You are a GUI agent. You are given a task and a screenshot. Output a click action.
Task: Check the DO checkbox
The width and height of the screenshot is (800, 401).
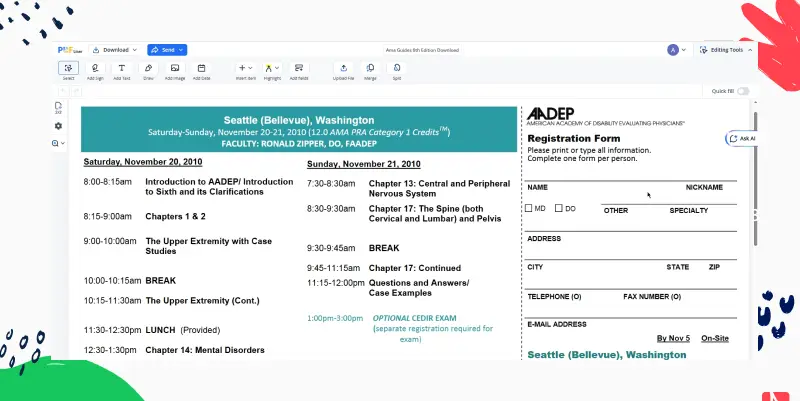(x=559, y=208)
